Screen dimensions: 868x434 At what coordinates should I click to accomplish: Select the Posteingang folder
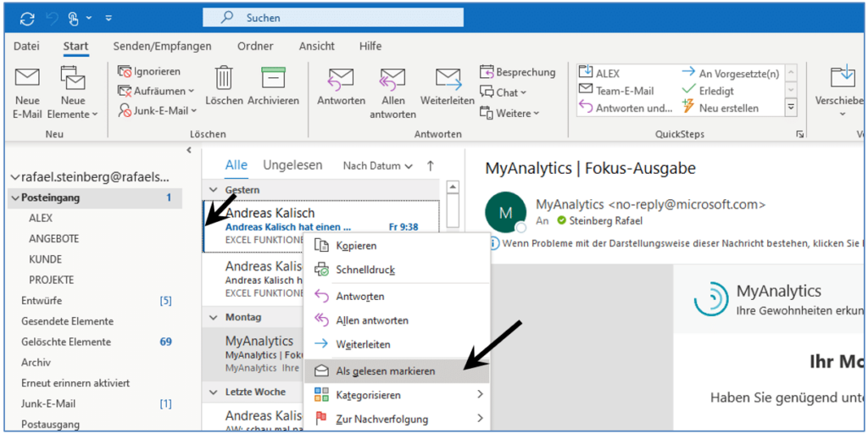pyautogui.click(x=95, y=198)
